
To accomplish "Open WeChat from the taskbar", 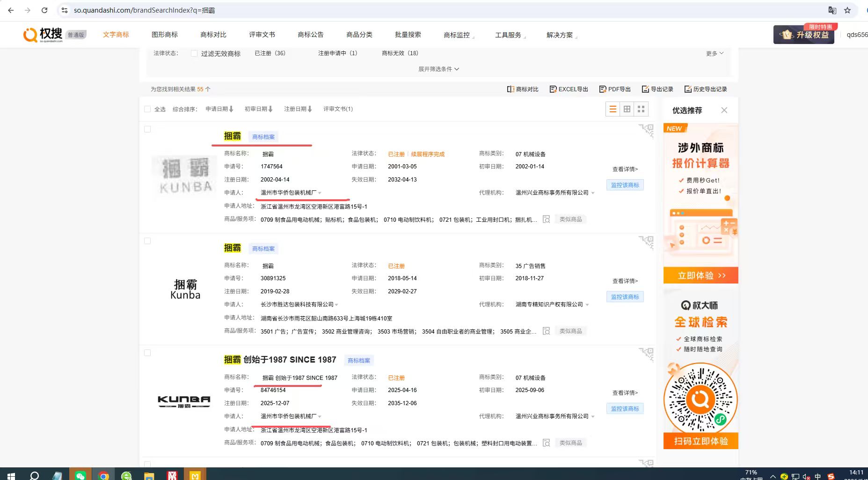I will click(80, 475).
